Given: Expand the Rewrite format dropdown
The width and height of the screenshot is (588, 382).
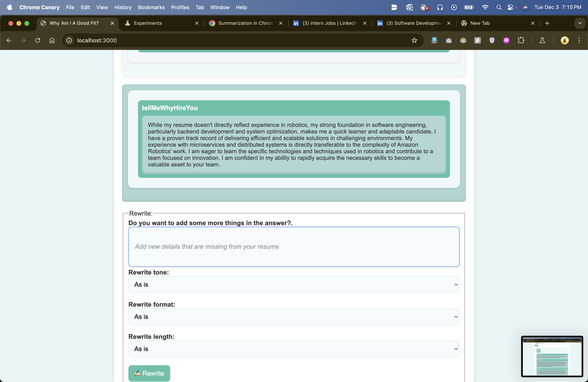Looking at the screenshot, I should pos(294,317).
